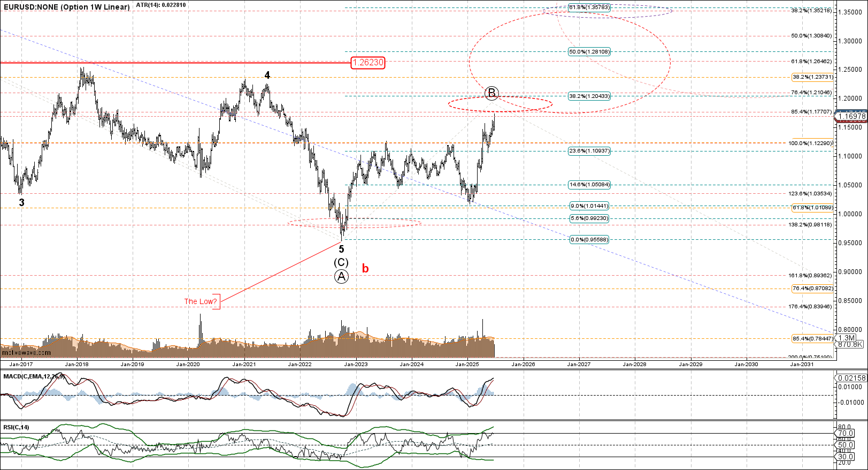Select the red lowercase b wave label
The height and width of the screenshot is (470, 868).
pos(365,269)
